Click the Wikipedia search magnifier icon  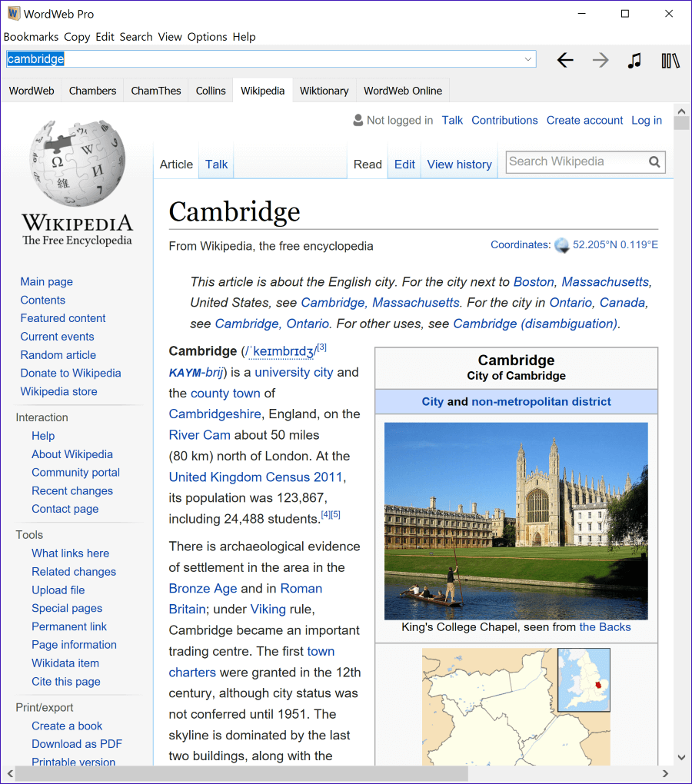[x=654, y=162]
